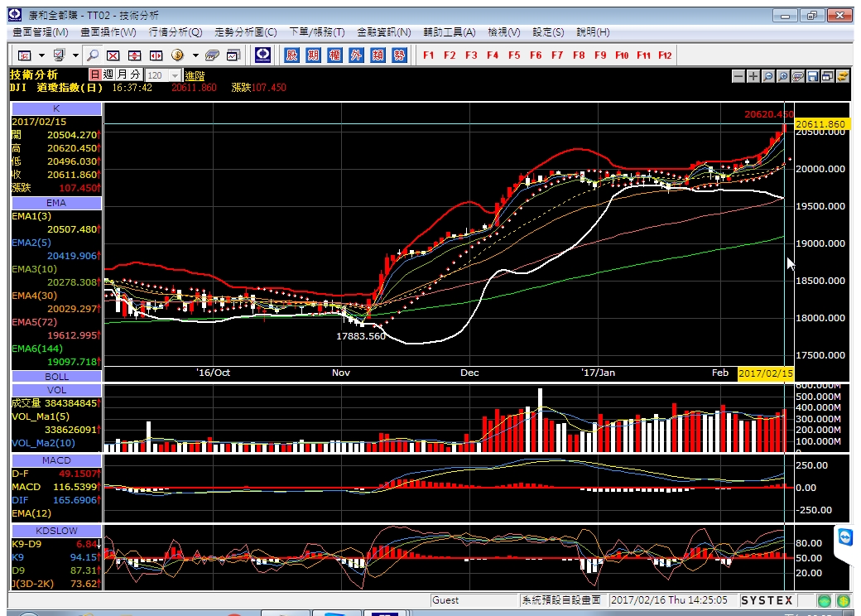
Task: Click the red X close-pane toolbar icon
Action: [x=113, y=55]
